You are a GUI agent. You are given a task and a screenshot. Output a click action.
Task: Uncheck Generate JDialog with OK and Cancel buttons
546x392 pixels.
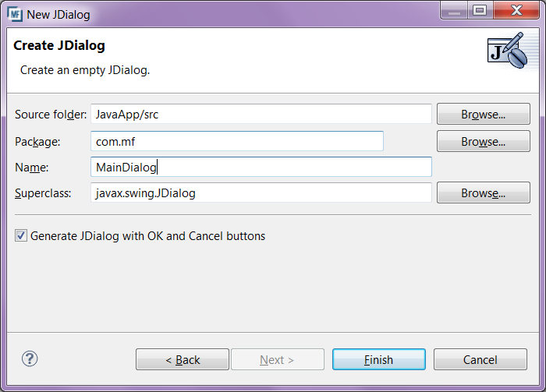[21, 235]
